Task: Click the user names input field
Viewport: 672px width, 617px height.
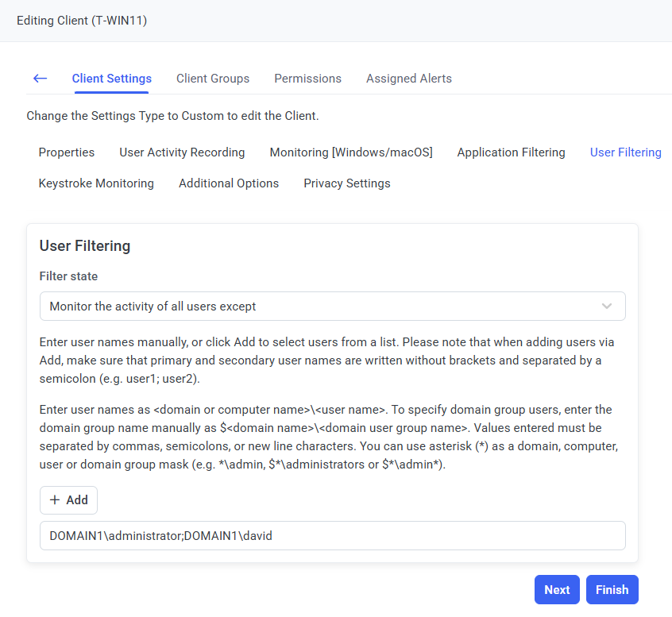Action: [x=332, y=536]
